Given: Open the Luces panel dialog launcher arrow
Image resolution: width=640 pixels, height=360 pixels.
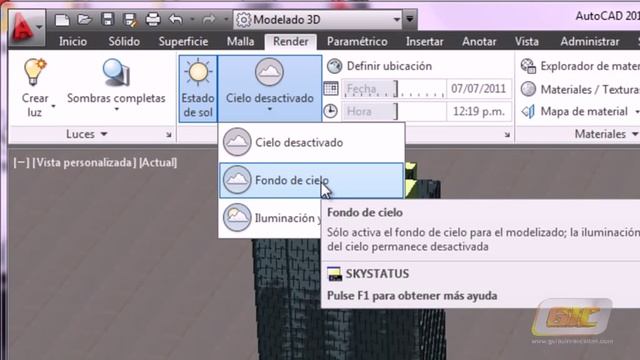Looking at the screenshot, I should tap(169, 135).
